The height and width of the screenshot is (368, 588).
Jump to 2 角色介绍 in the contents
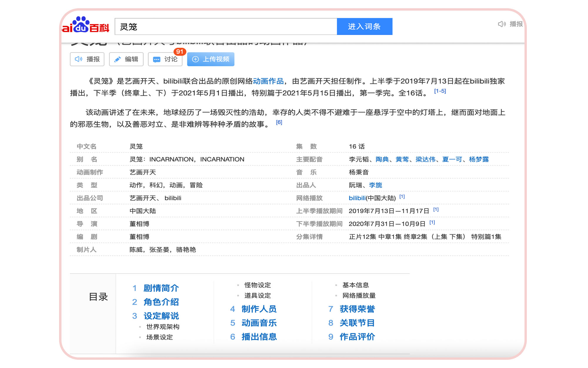[156, 302]
